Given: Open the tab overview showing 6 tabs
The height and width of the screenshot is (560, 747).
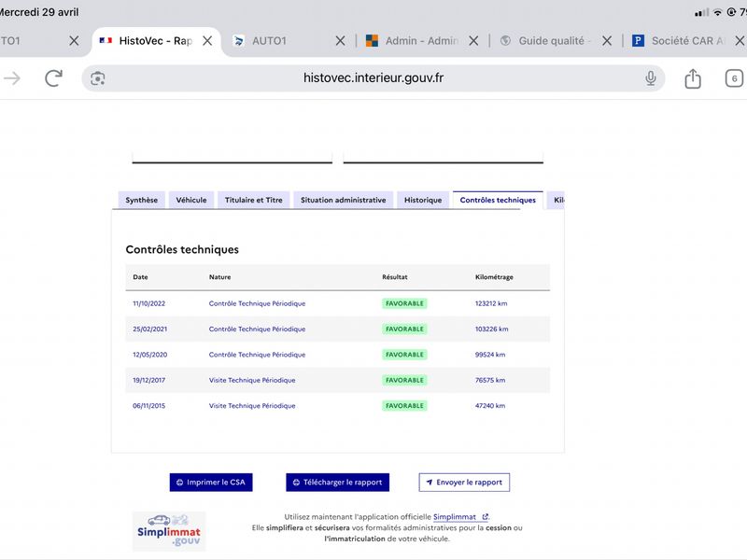Looking at the screenshot, I should [x=734, y=78].
